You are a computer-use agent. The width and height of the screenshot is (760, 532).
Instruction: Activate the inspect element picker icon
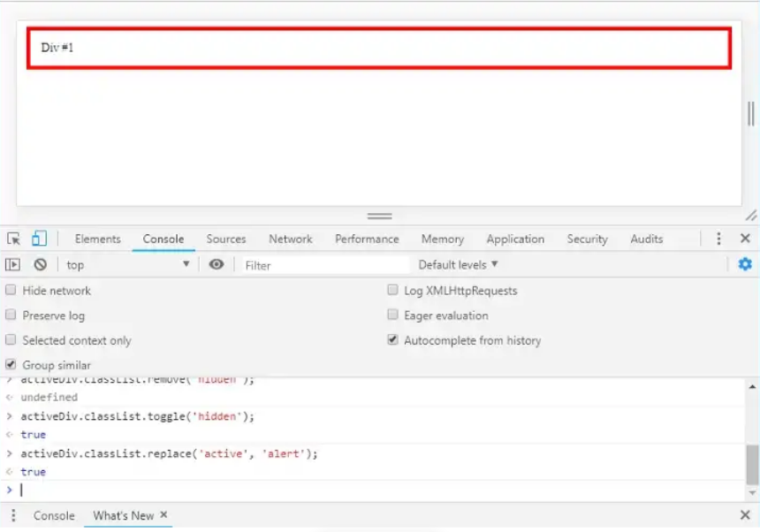click(x=13, y=239)
